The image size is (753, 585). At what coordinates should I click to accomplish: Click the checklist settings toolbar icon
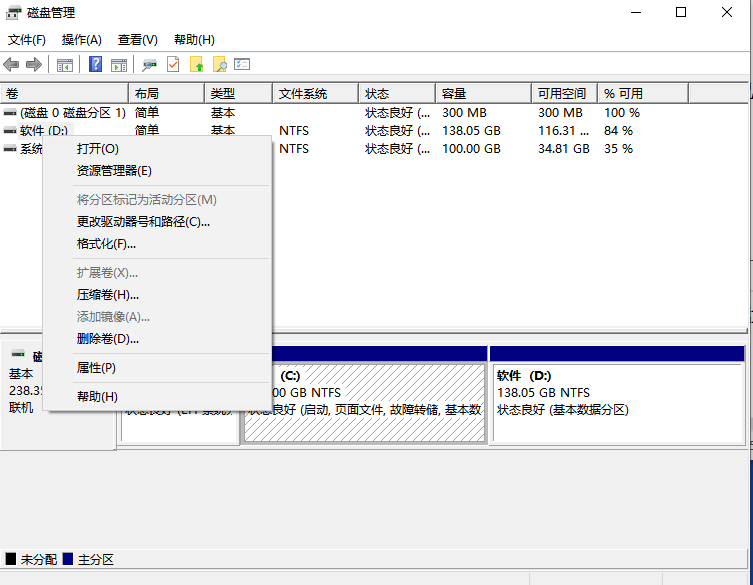[x=242, y=65]
